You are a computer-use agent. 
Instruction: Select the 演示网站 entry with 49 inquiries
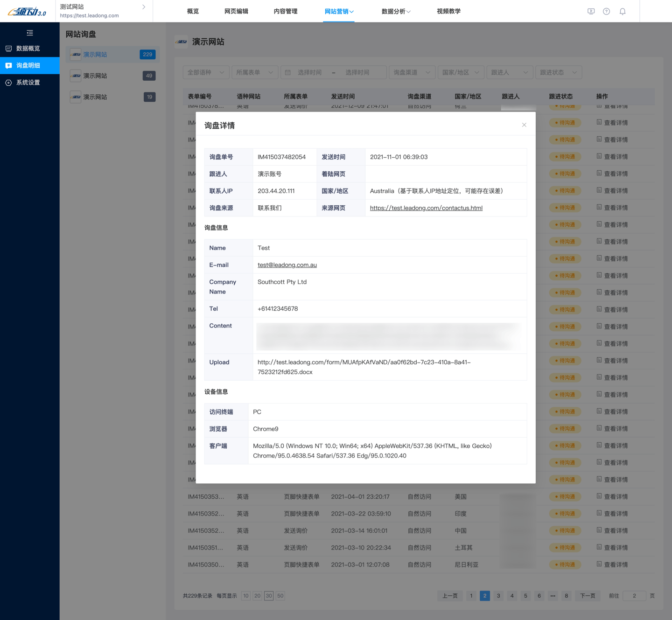[112, 76]
